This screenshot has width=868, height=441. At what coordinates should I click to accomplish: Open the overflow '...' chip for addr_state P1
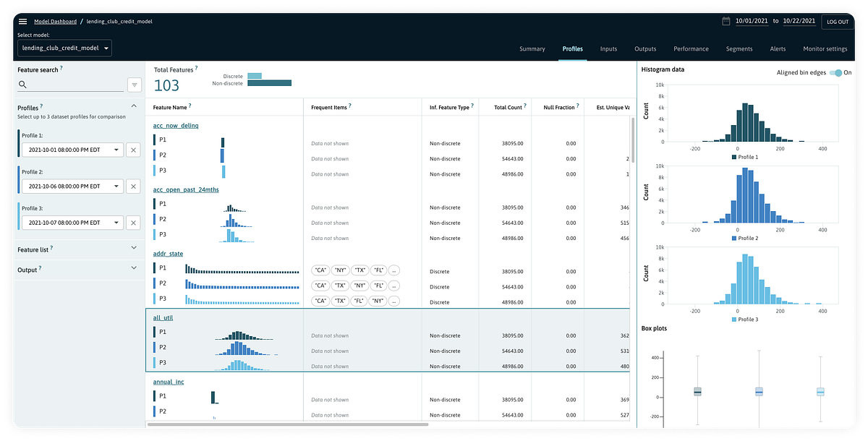(x=394, y=270)
